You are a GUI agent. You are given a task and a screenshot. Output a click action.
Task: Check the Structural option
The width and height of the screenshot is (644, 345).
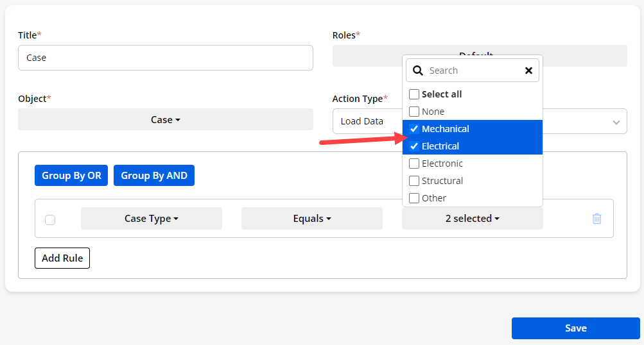pos(414,181)
